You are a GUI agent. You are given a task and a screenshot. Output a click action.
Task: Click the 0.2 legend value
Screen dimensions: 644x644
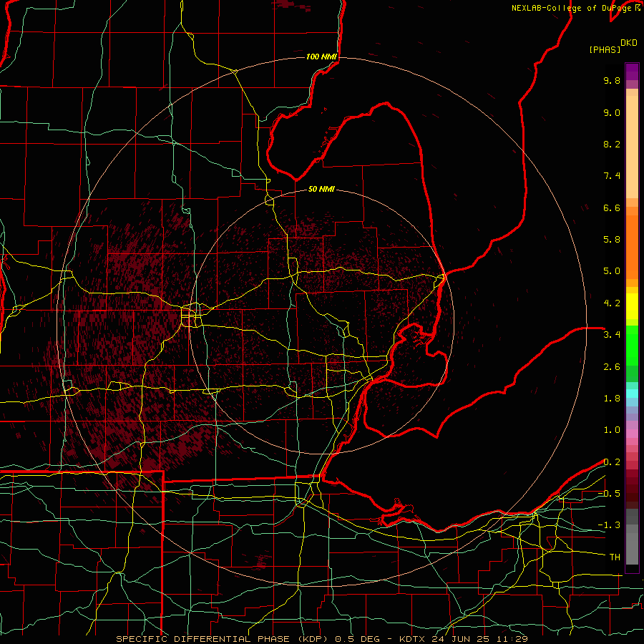(x=612, y=462)
